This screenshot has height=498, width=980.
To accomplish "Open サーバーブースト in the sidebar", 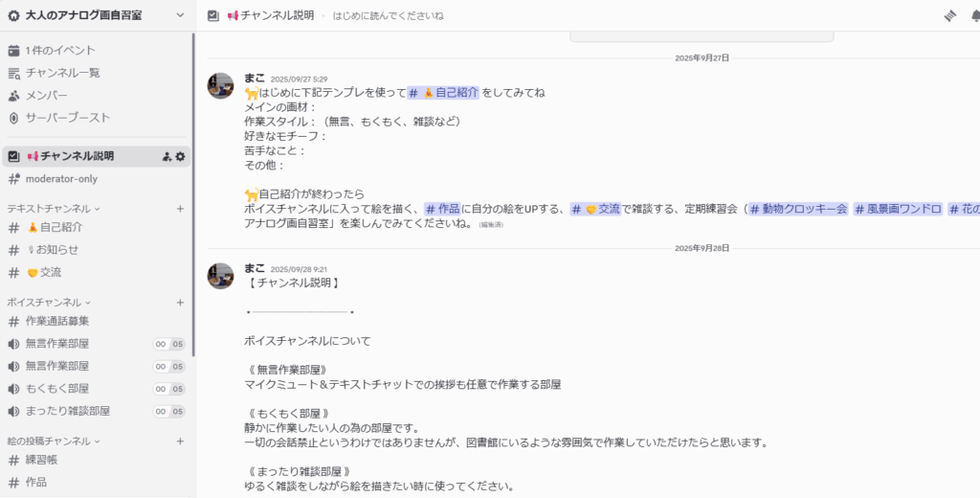I will [67, 118].
